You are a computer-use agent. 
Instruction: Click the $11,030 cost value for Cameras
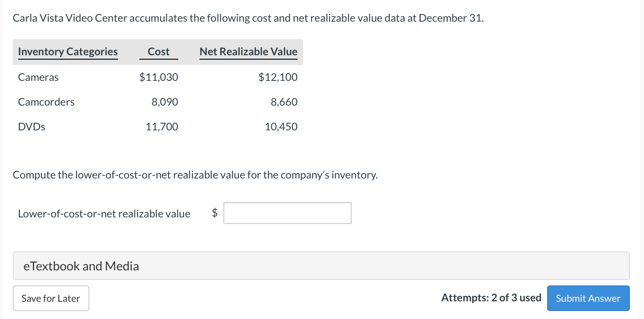pos(159,77)
